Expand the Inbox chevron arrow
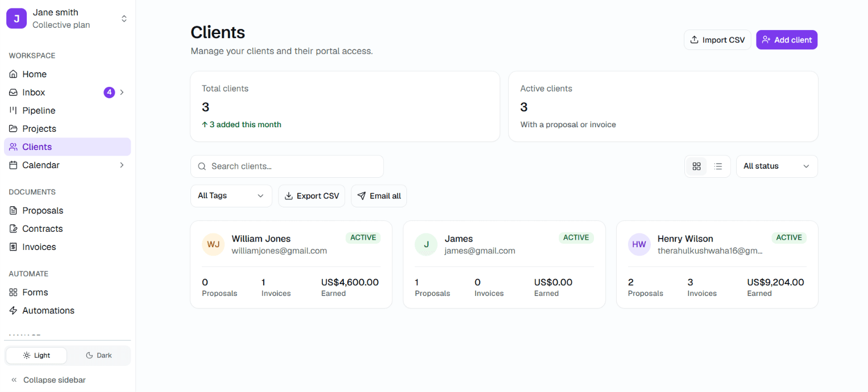The width and height of the screenshot is (868, 392). click(122, 92)
